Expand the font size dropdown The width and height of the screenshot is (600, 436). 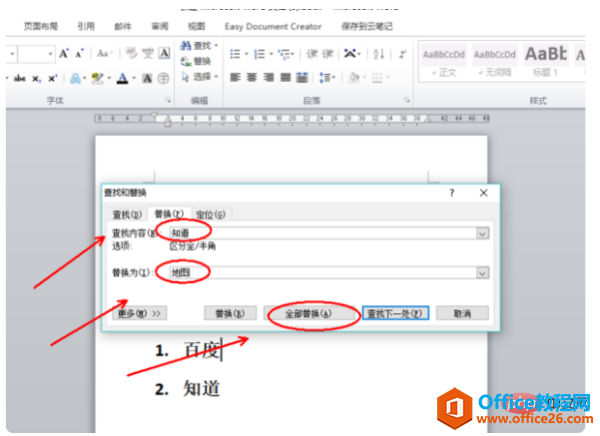51,54
